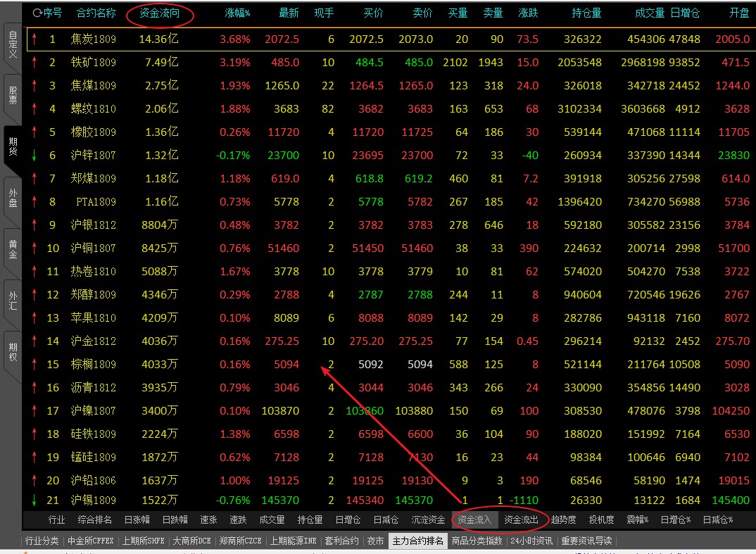Click the green down arrow for 沪锡1809
This screenshot has width=756, height=554.
tap(34, 500)
